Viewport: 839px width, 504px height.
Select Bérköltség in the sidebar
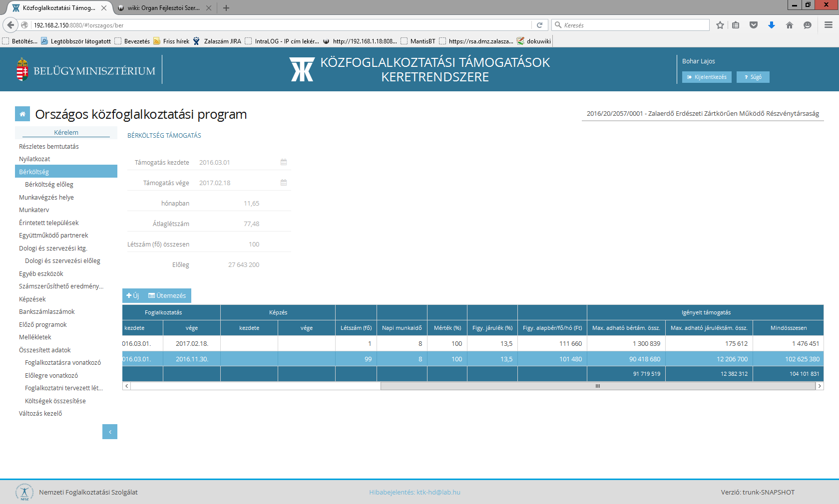(66, 172)
